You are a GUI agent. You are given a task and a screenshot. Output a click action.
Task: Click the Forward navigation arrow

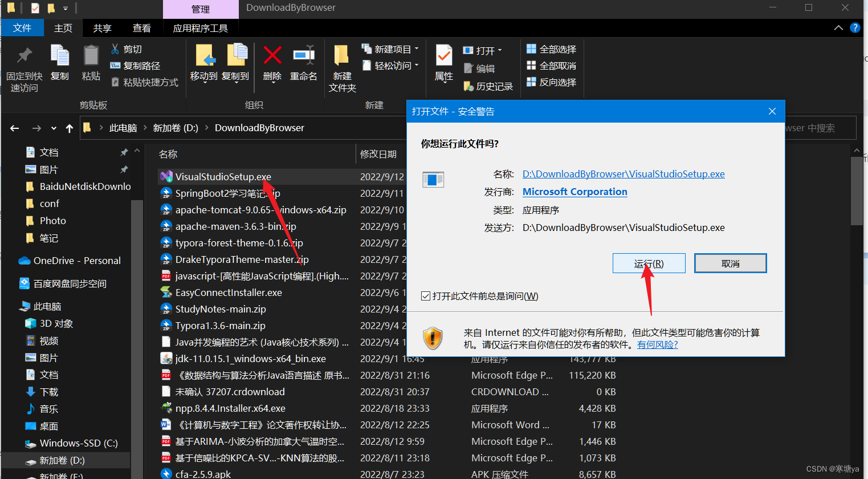(36, 128)
